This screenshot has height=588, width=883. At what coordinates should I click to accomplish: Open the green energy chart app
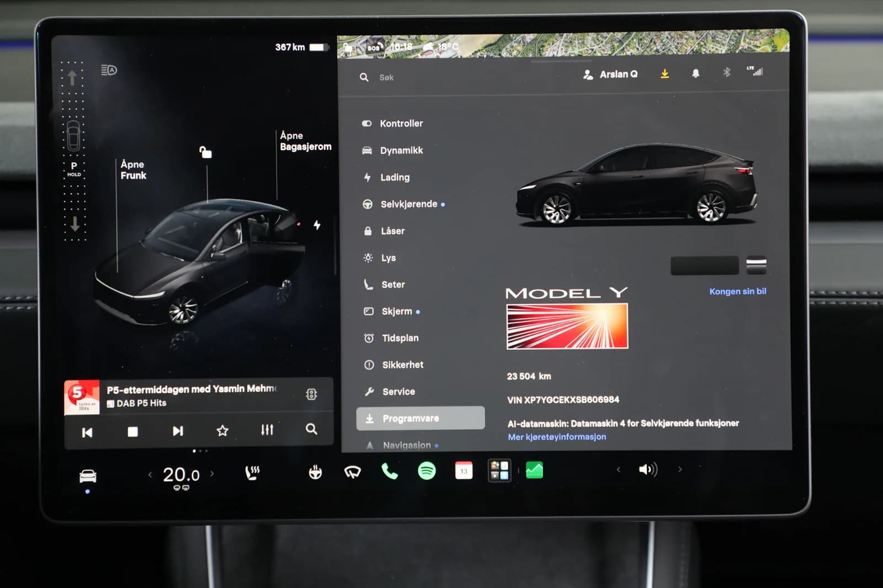(534, 470)
